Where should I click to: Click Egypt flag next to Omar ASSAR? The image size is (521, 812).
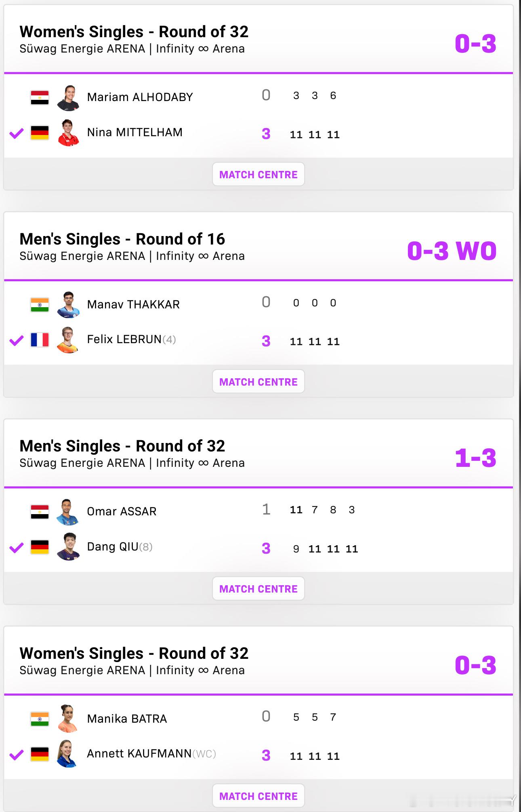[40, 512]
